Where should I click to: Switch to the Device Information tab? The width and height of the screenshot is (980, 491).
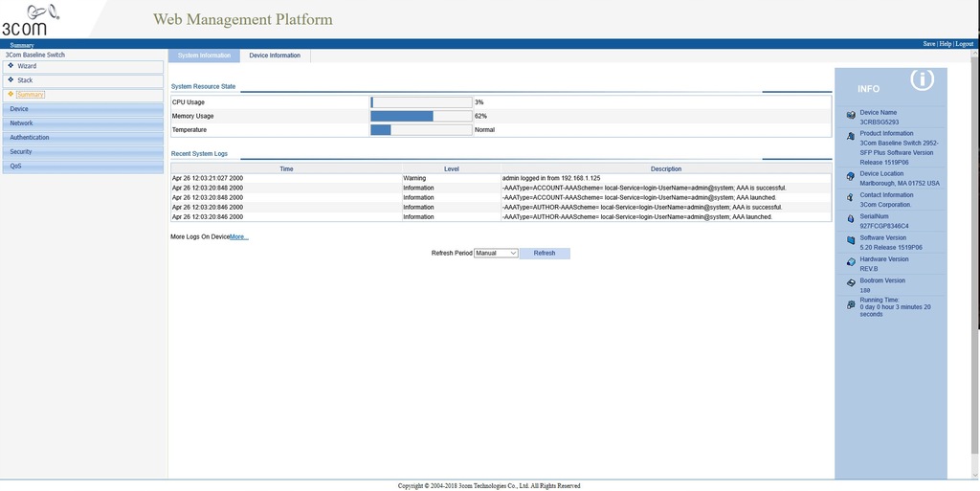pos(275,56)
